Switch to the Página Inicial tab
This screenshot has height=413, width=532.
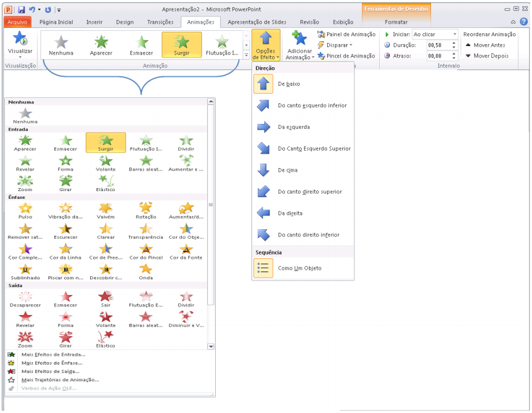click(56, 22)
